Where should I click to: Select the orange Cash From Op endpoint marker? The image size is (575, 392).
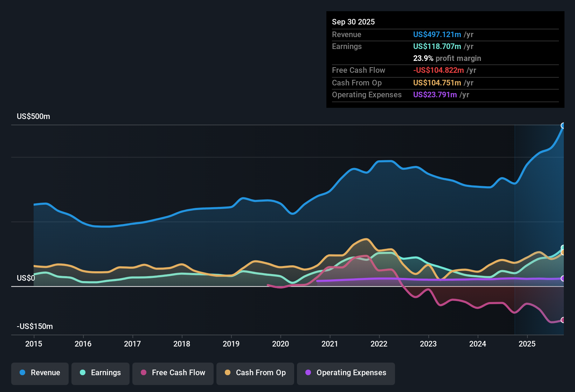click(563, 253)
